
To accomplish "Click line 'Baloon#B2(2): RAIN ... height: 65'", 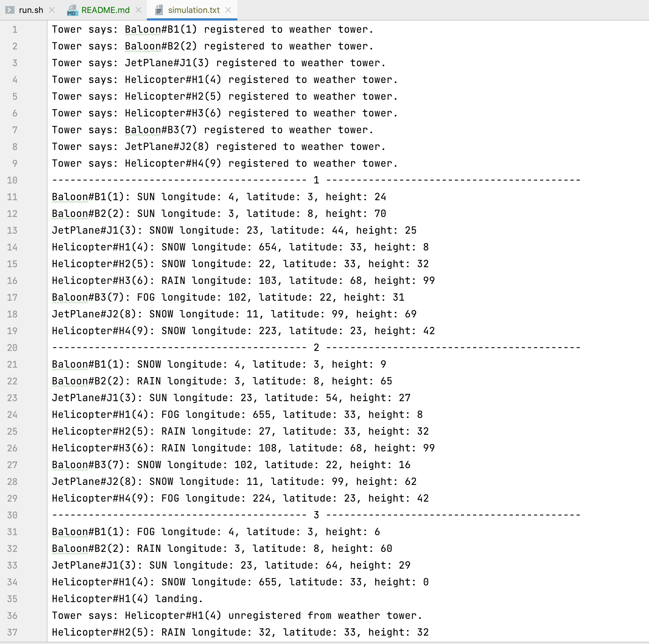I will [x=222, y=381].
